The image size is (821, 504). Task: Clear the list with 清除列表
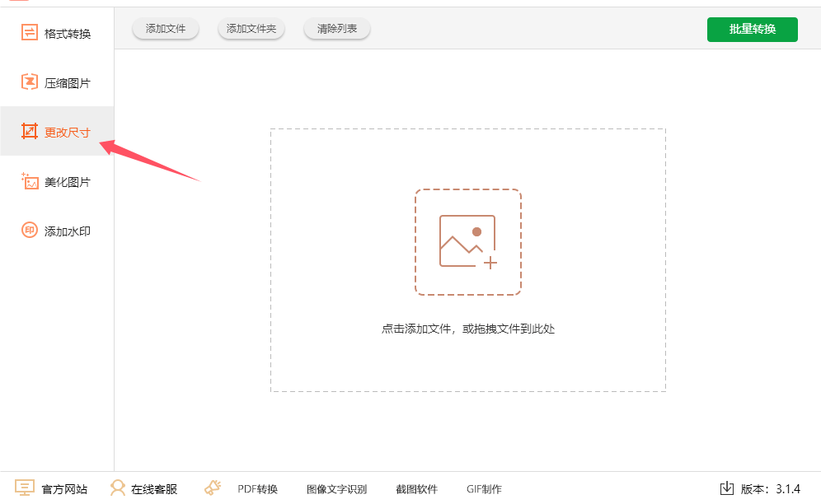click(x=337, y=29)
